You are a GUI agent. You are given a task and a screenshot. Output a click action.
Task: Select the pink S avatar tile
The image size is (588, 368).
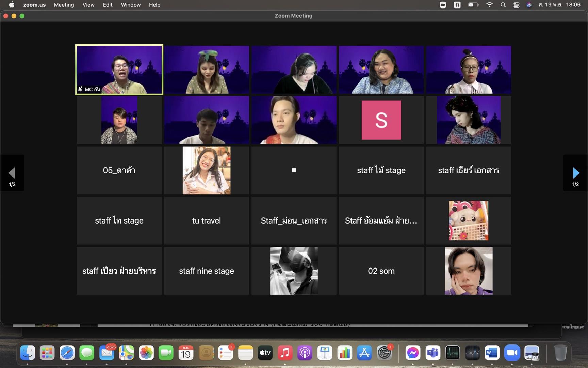pos(381,120)
